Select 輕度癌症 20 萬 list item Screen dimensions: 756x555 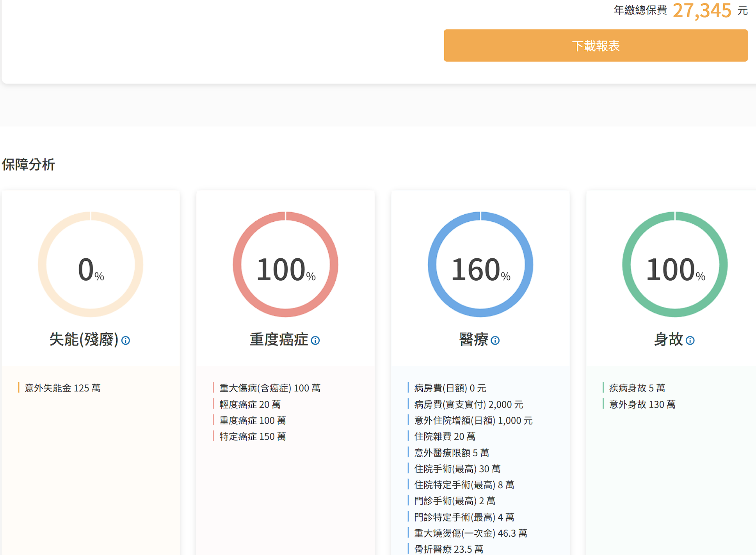(250, 404)
